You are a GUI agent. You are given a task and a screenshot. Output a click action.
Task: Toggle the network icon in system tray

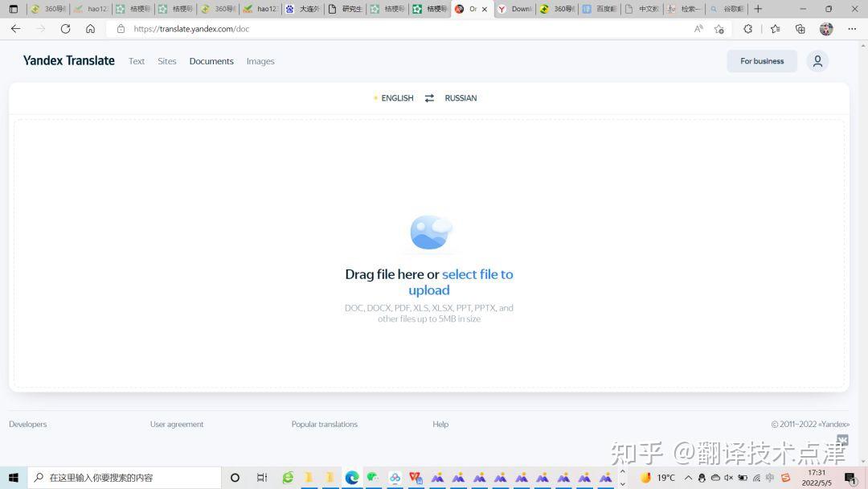click(x=755, y=478)
